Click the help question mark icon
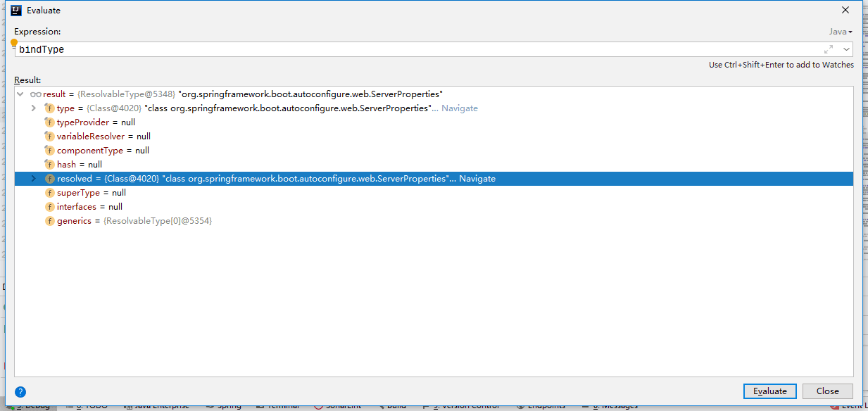Screen dimensions: 868x411 pos(20,392)
